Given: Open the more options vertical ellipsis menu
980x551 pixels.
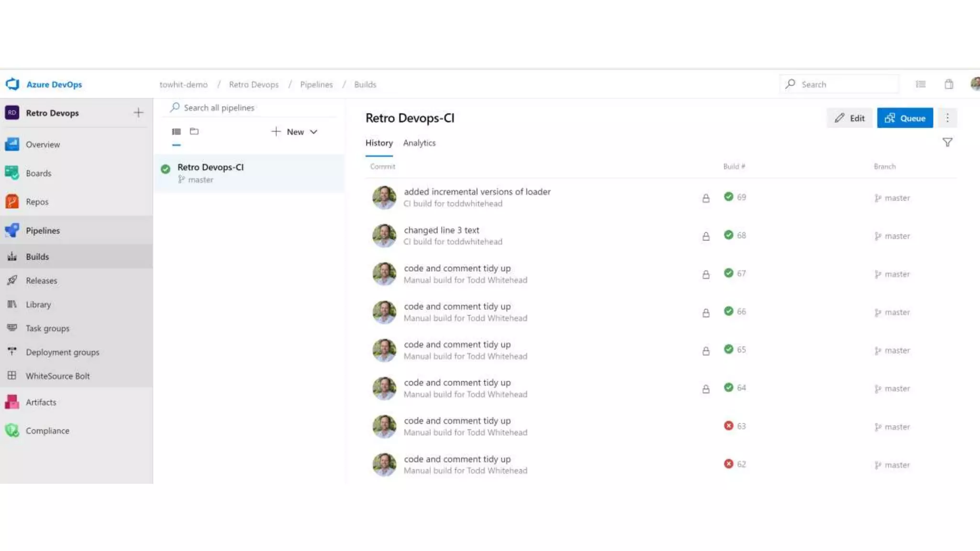Looking at the screenshot, I should (947, 118).
